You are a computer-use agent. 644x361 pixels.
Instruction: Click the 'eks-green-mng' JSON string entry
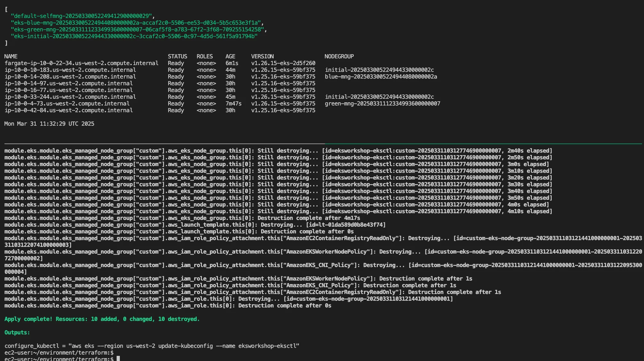[138, 29]
